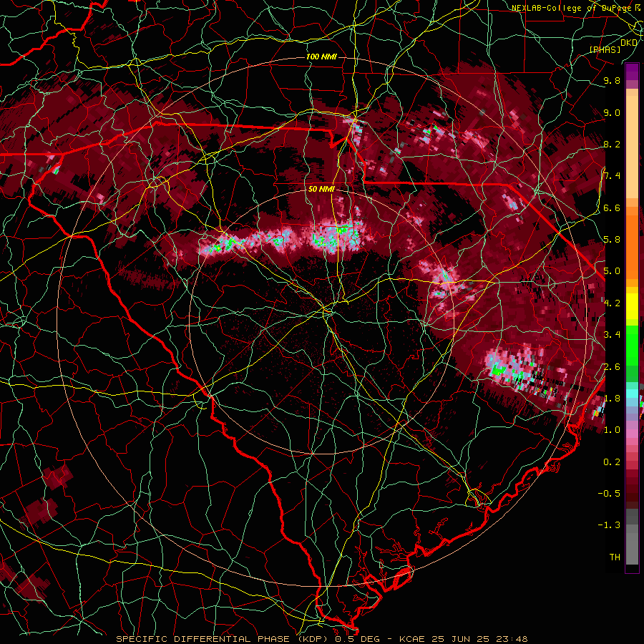The height and width of the screenshot is (644, 644).
Task: Click the 8.2 value on the color scale
Action: (x=612, y=144)
